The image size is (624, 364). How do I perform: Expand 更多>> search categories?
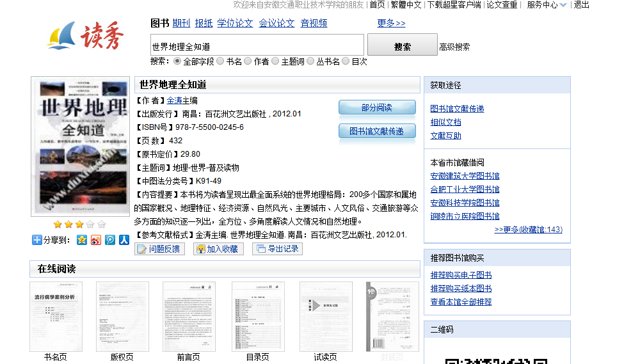(x=391, y=23)
